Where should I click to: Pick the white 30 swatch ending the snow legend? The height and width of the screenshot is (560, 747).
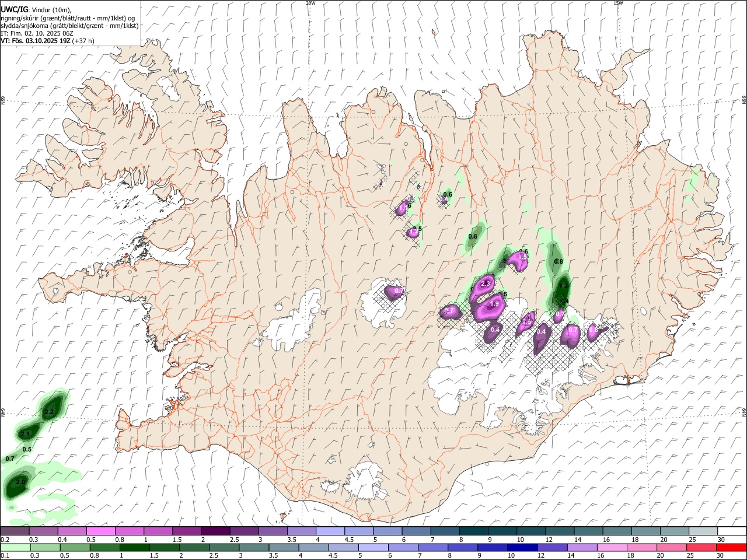pyautogui.click(x=732, y=531)
